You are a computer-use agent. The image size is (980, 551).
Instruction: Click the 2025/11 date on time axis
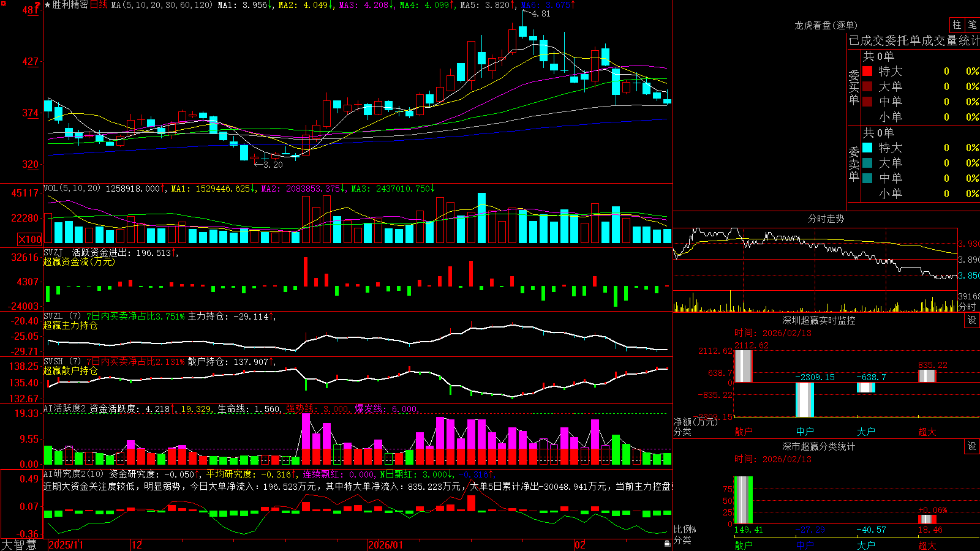tap(66, 545)
